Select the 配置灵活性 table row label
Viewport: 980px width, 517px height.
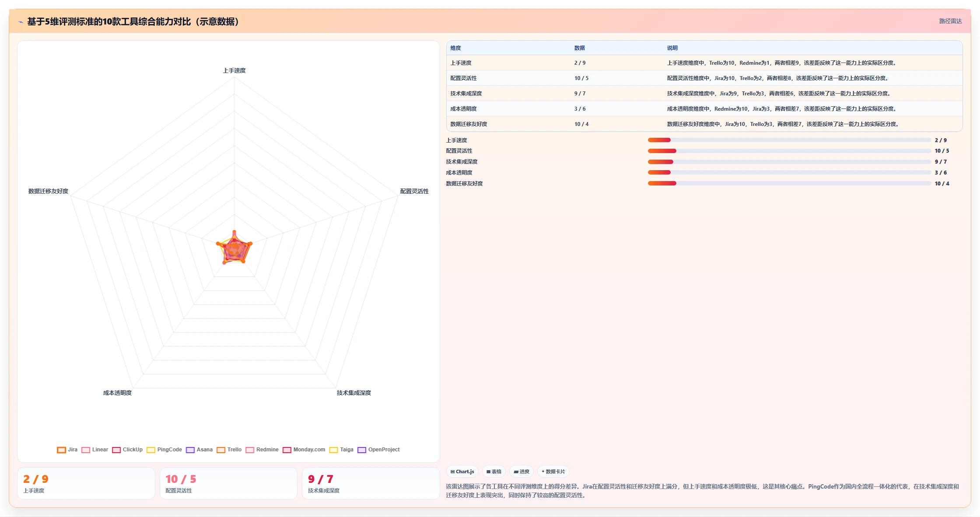click(x=463, y=78)
